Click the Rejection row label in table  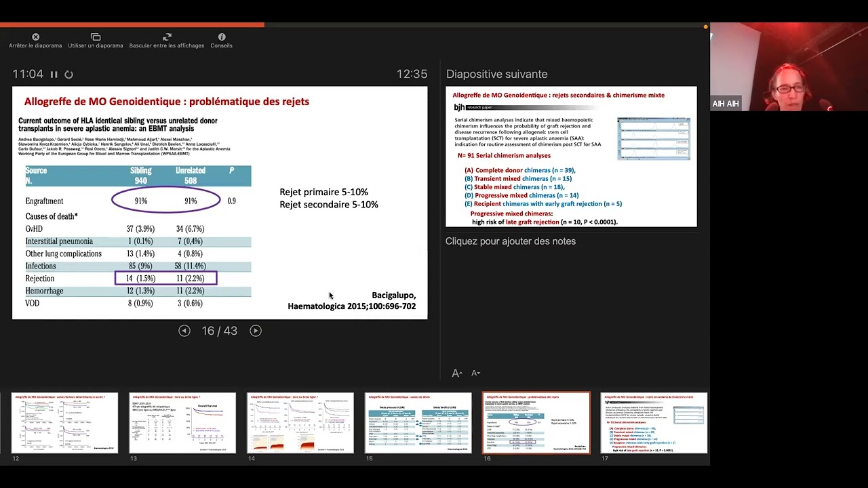(x=40, y=279)
